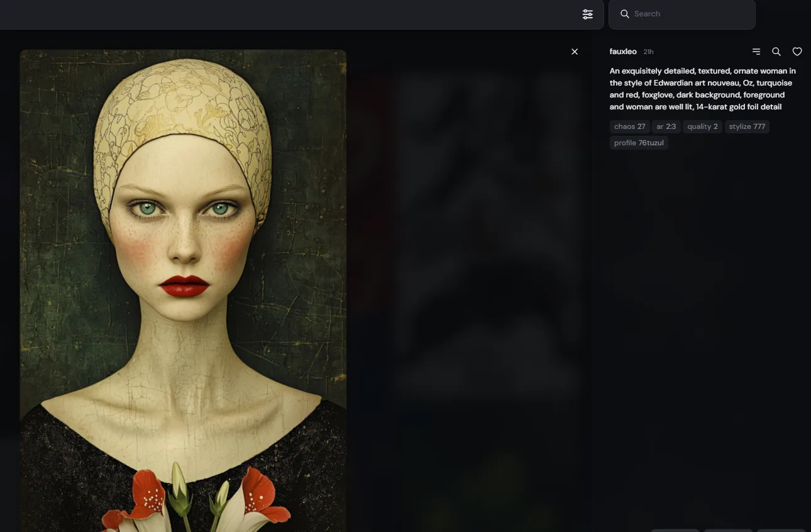Image resolution: width=811 pixels, height=532 pixels.
Task: Open the three-line options menu beside fauxleo
Action: pyautogui.click(x=756, y=52)
